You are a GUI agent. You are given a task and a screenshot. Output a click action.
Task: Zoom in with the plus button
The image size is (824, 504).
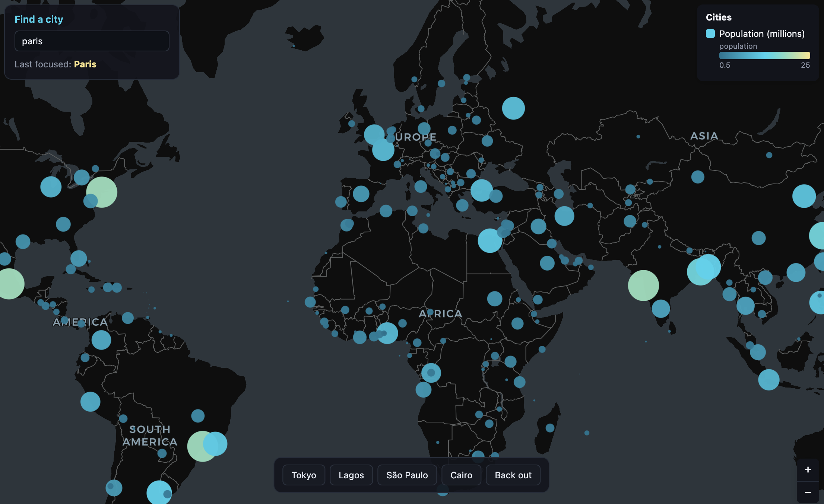point(808,470)
